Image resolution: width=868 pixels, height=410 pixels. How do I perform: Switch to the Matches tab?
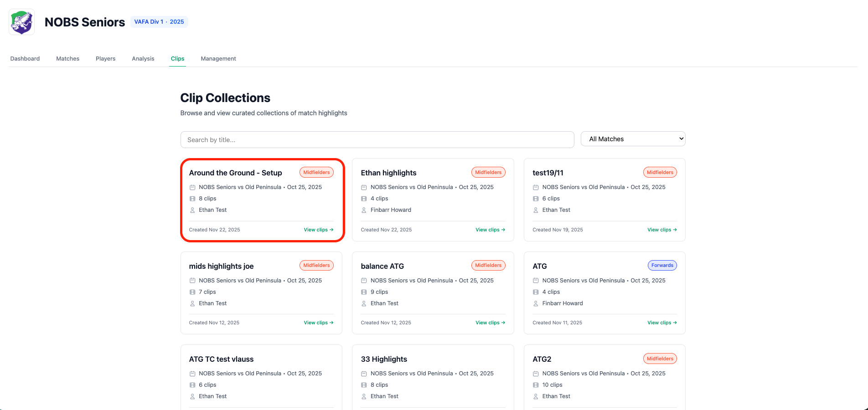click(x=67, y=59)
